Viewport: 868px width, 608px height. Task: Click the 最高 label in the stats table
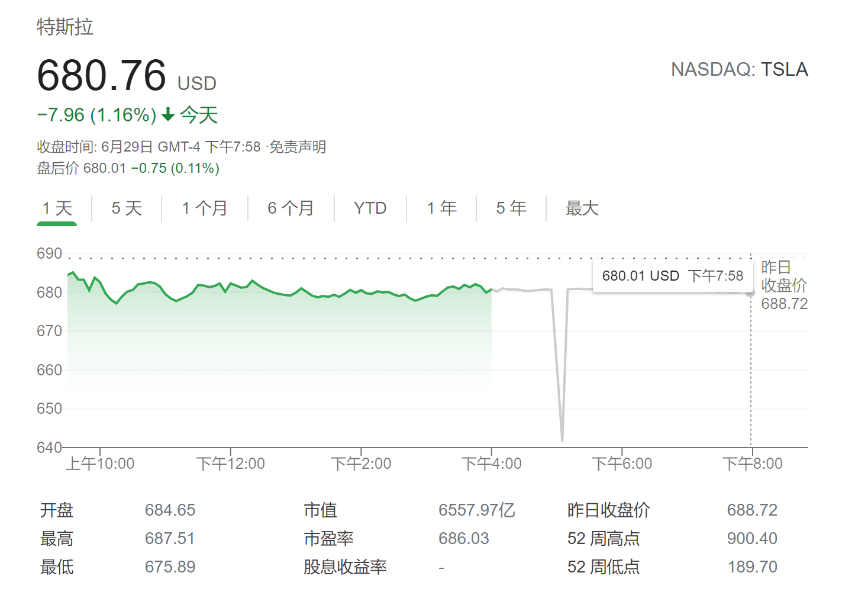[x=57, y=539]
